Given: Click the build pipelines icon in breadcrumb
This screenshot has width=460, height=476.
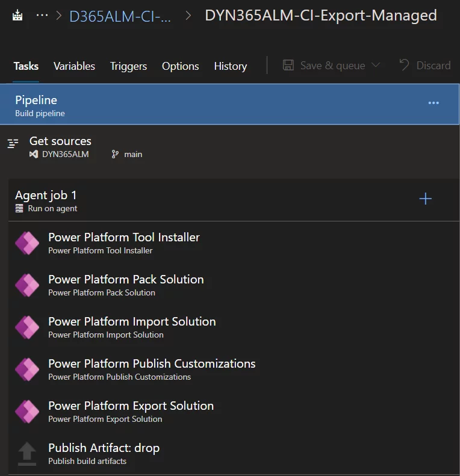Looking at the screenshot, I should (x=17, y=15).
